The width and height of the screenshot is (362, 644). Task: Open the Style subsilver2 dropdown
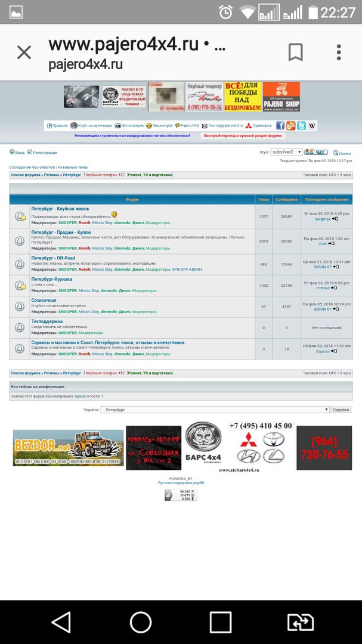click(286, 153)
